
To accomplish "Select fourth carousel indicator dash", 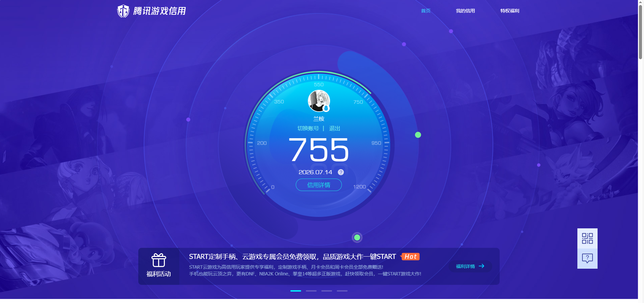I will pyautogui.click(x=342, y=291).
